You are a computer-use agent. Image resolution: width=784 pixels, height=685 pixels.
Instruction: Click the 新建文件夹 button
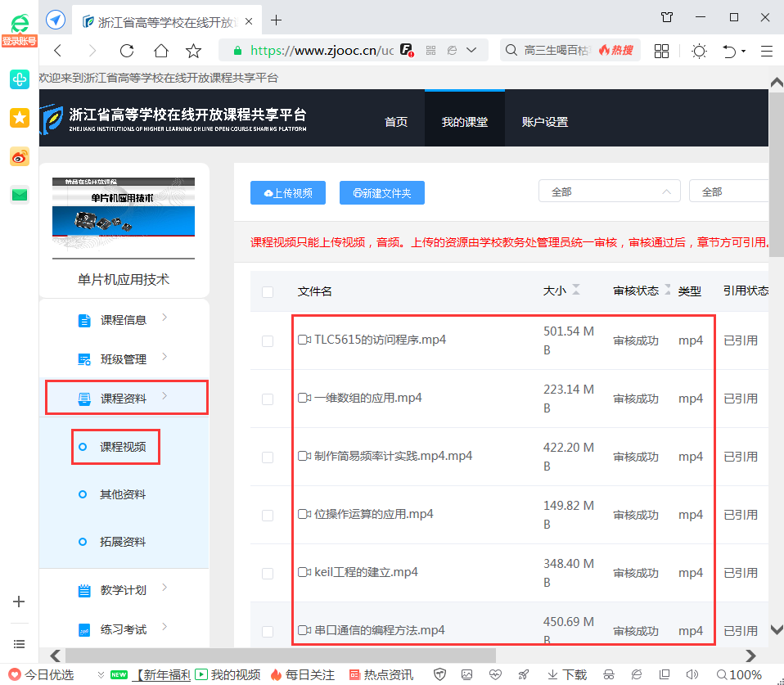tap(382, 192)
